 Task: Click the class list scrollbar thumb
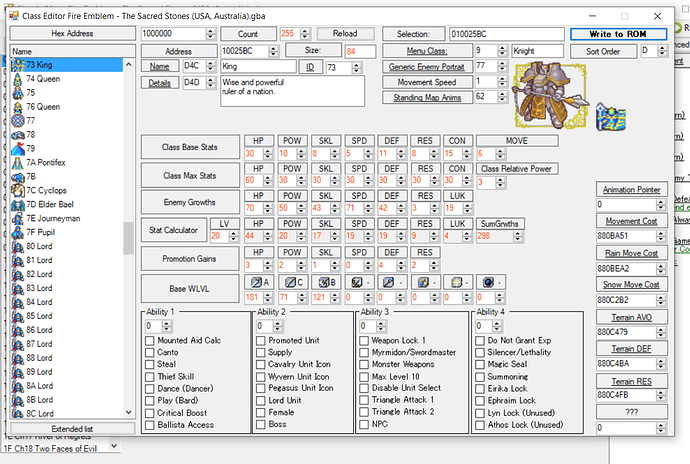click(x=128, y=238)
